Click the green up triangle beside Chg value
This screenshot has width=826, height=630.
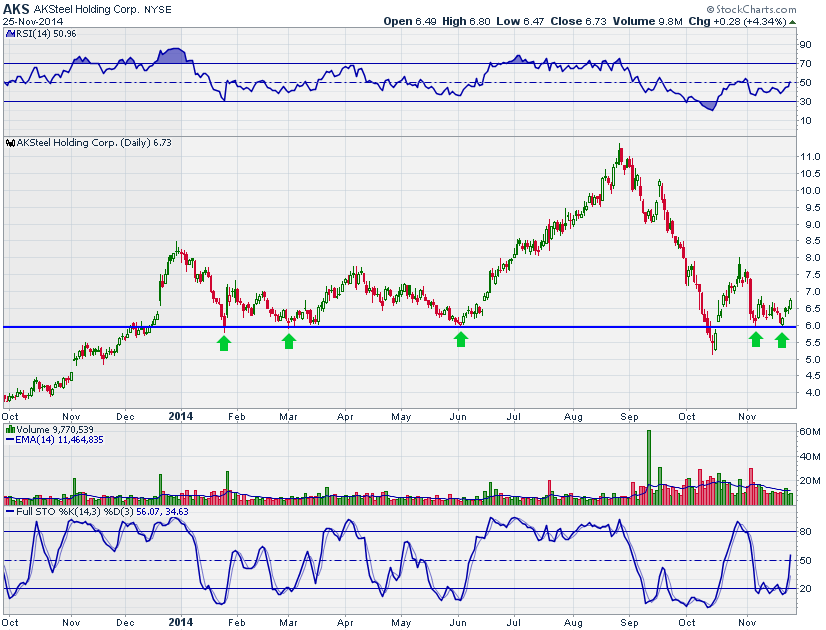[792, 21]
